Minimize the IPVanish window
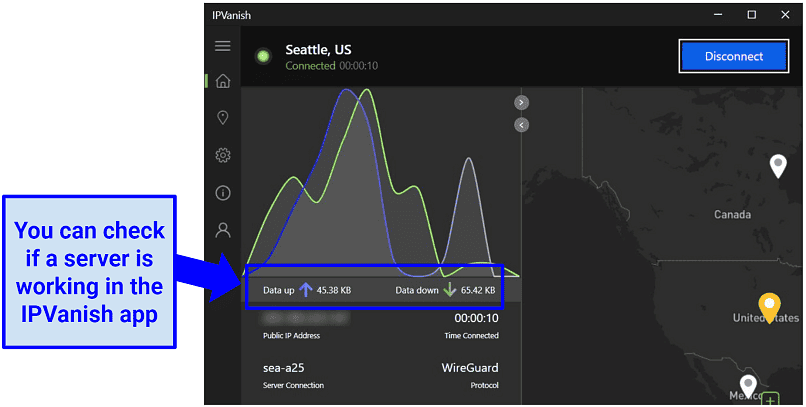Screen dimensions: 806x407 (x=718, y=15)
